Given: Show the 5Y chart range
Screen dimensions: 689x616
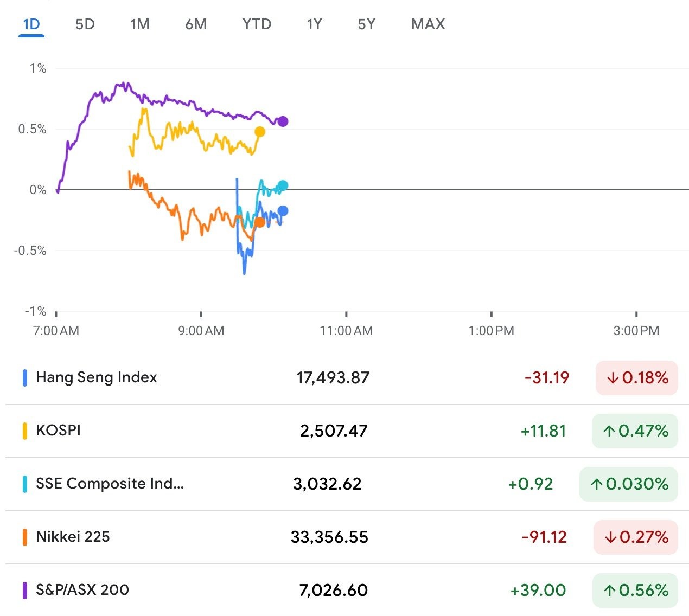Looking at the screenshot, I should point(366,24).
